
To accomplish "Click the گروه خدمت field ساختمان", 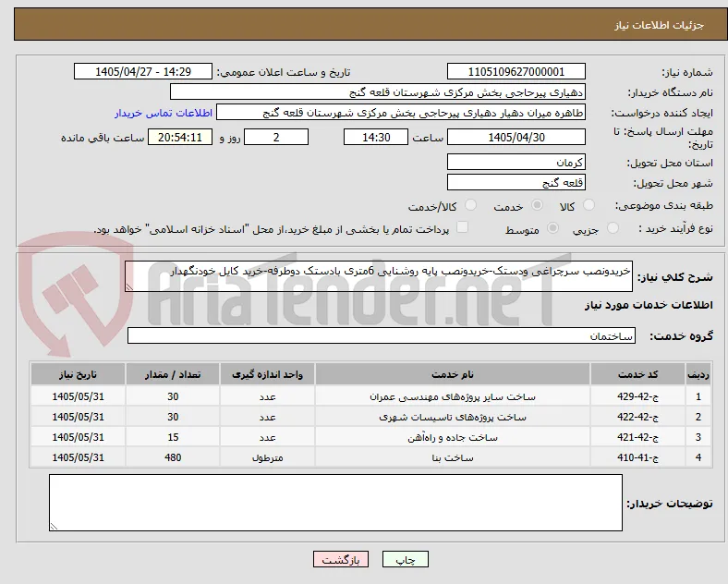I will tap(382, 335).
